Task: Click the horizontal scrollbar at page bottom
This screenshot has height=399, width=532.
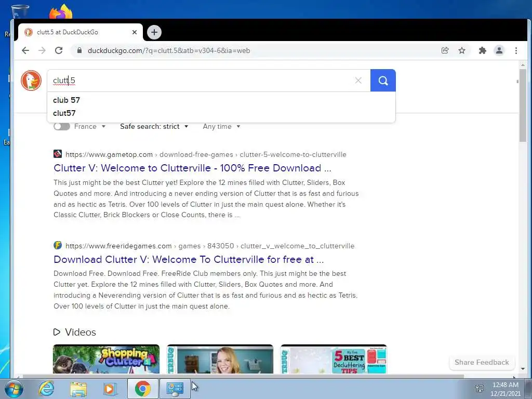Action: (x=243, y=376)
